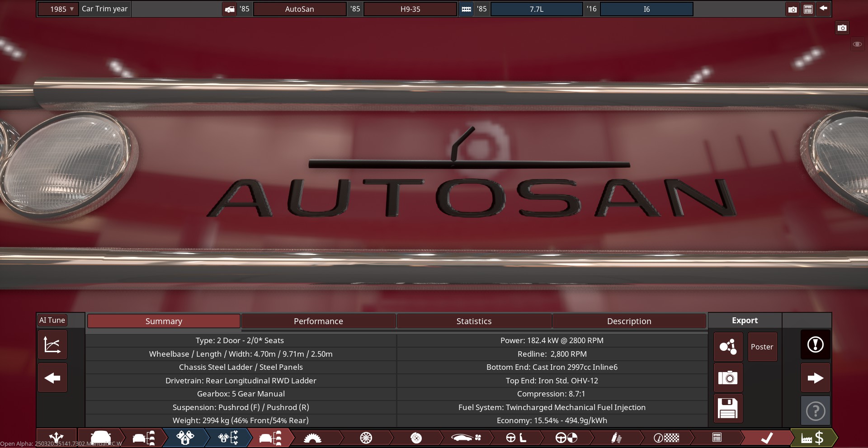Open the wheels and tires step
868x448 pixels.
click(x=366, y=438)
